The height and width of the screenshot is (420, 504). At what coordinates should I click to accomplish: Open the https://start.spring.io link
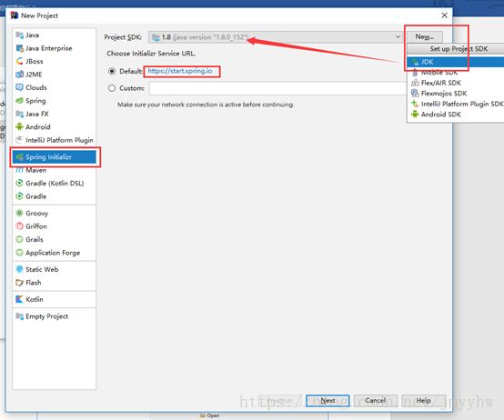[x=180, y=71]
